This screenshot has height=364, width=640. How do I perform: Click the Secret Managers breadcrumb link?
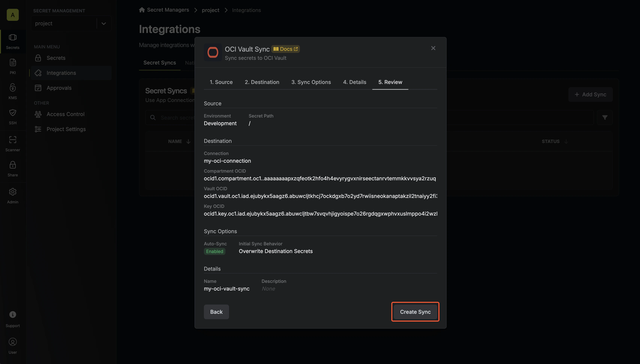pos(168,10)
